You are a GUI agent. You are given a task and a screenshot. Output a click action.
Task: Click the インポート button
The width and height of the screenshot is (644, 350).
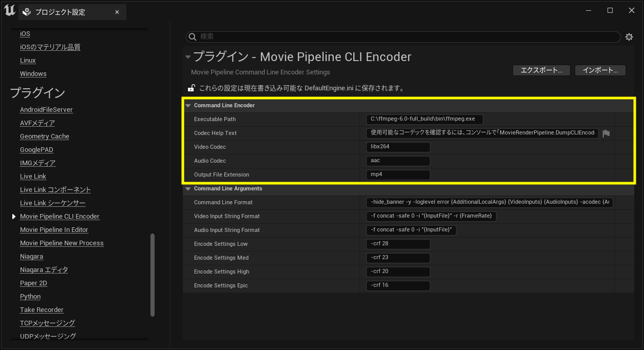[600, 70]
